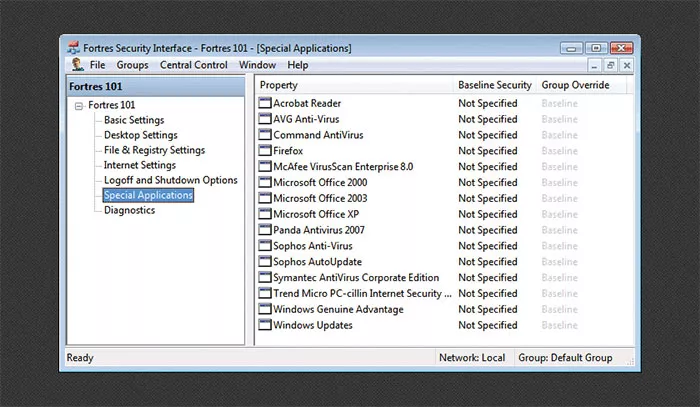Click the Baseline Security column header

point(495,85)
